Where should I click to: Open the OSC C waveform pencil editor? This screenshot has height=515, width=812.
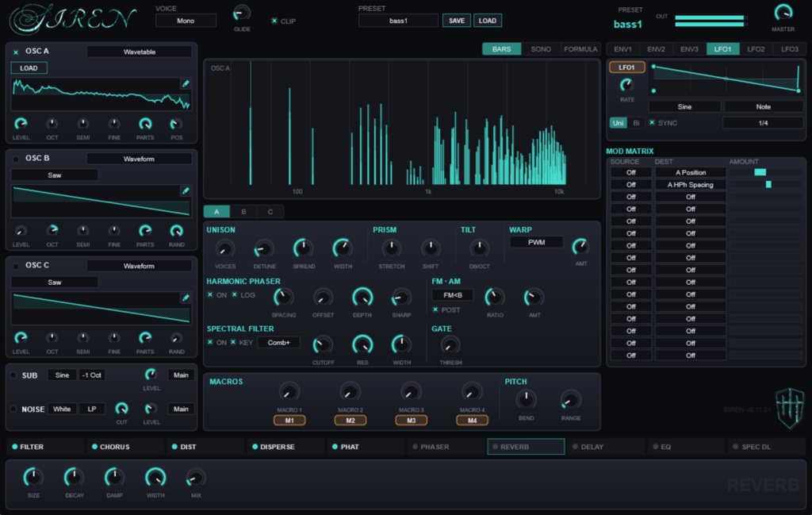pyautogui.click(x=186, y=298)
